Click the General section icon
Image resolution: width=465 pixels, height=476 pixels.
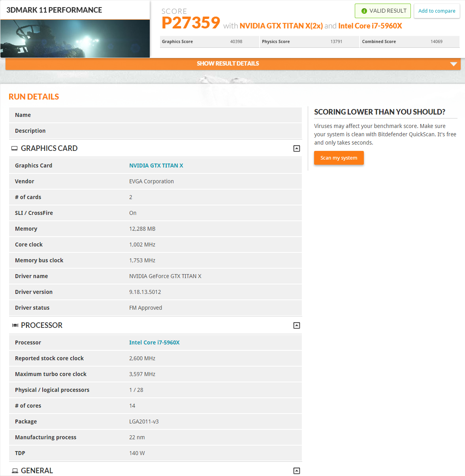tap(15, 470)
